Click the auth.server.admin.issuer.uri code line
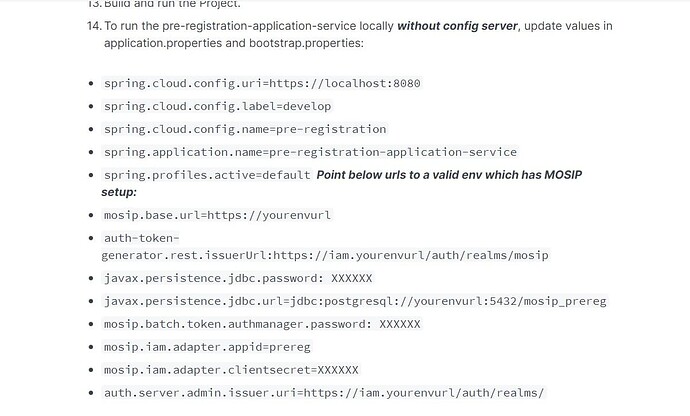The image size is (690, 416). pos(323,393)
